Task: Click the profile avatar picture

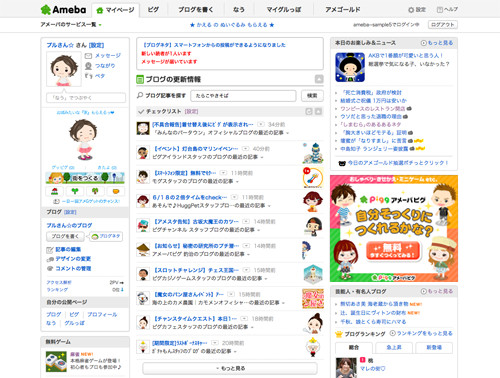Action: (x=63, y=69)
